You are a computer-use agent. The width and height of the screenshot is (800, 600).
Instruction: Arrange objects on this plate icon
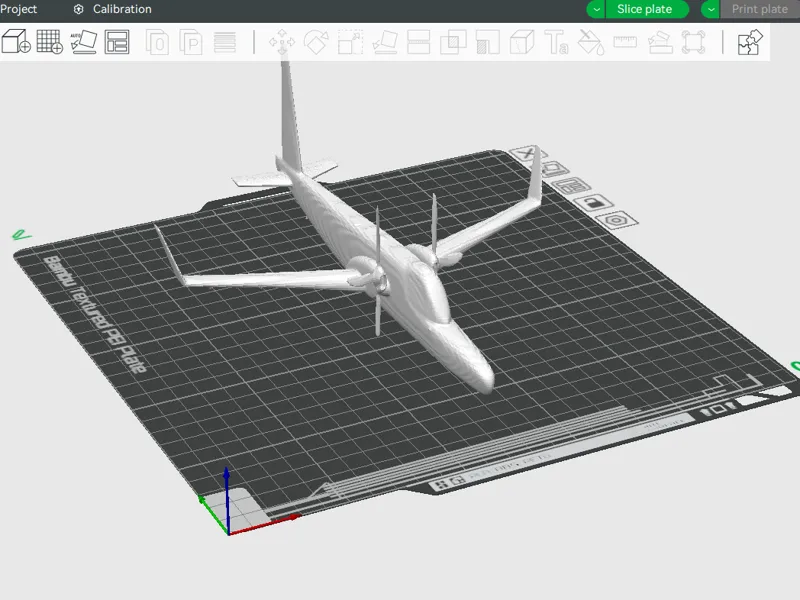(x=571, y=186)
